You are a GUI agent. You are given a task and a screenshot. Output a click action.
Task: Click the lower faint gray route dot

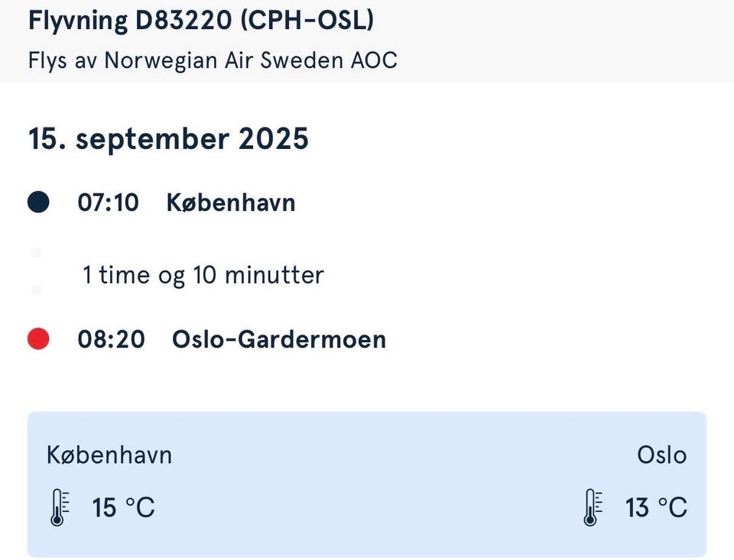(36, 290)
